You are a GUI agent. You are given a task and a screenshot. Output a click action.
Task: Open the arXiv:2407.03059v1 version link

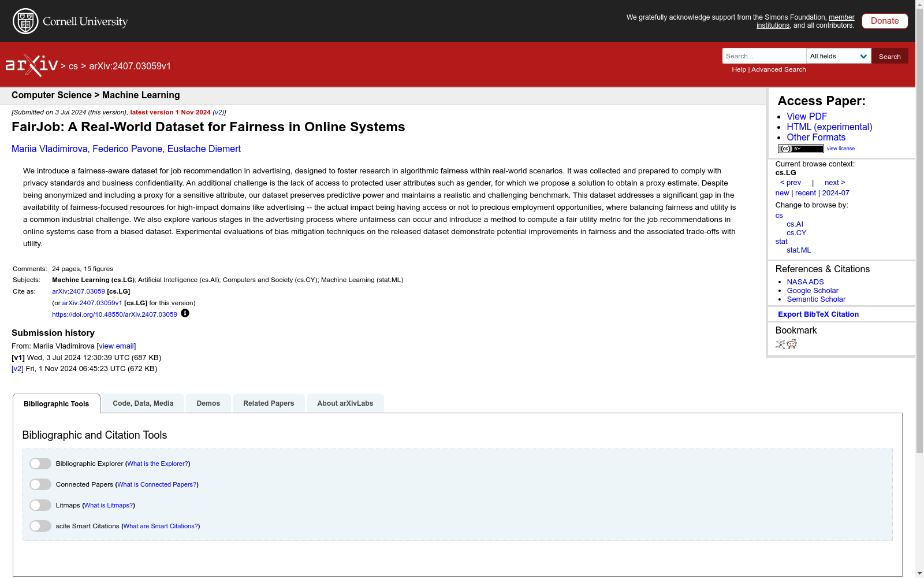pos(92,303)
